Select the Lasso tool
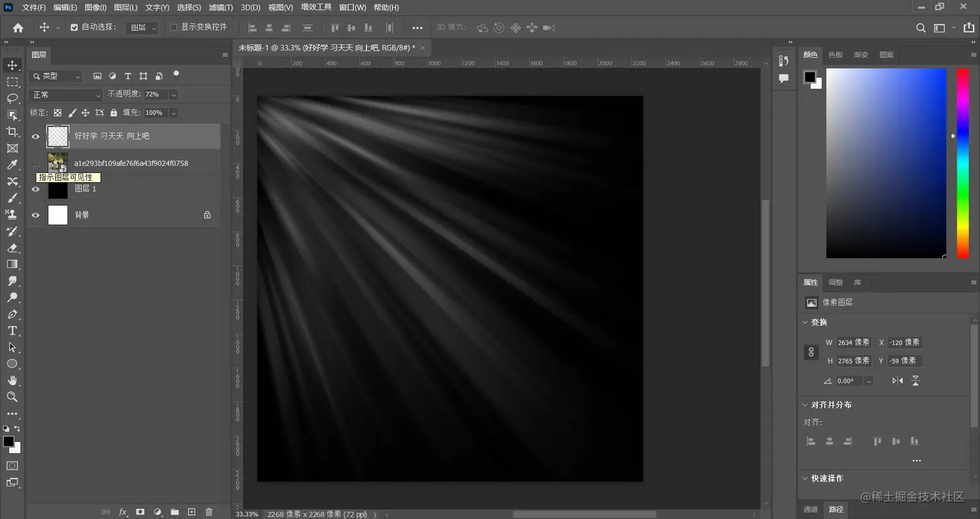This screenshot has height=519, width=980. tap(12, 98)
